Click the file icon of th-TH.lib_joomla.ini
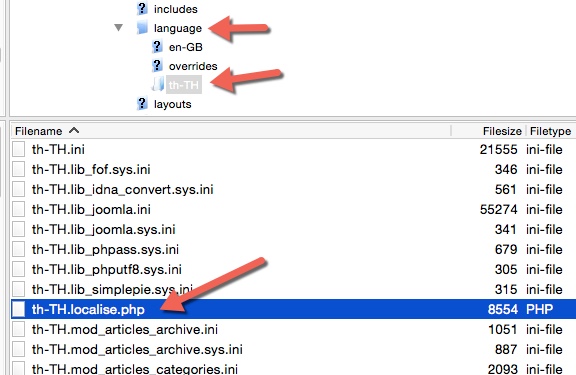The width and height of the screenshot is (576, 375). click(18, 209)
